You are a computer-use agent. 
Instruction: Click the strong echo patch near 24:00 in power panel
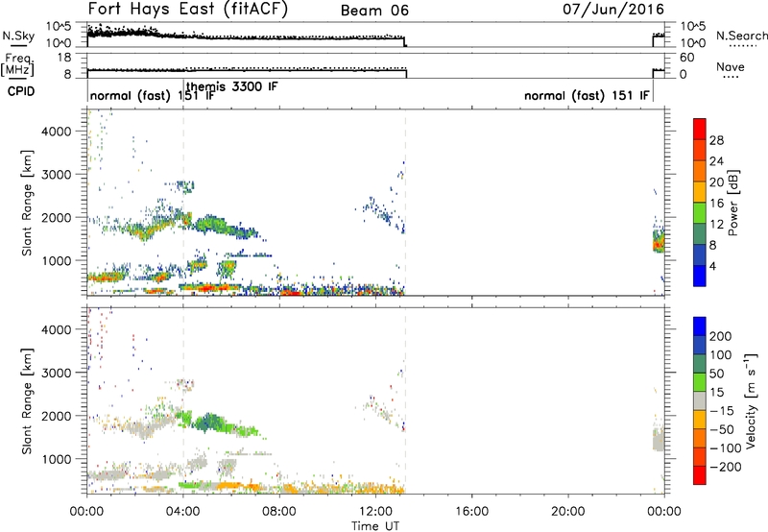(659, 241)
